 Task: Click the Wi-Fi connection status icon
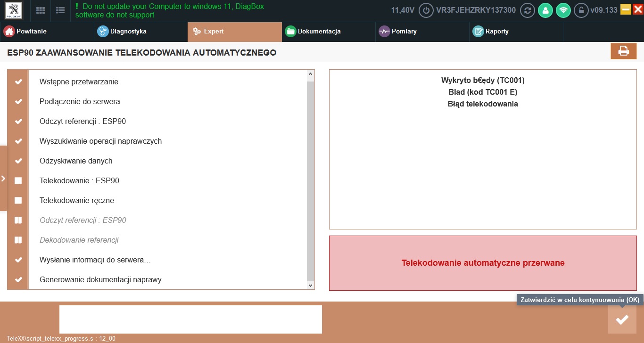(563, 10)
